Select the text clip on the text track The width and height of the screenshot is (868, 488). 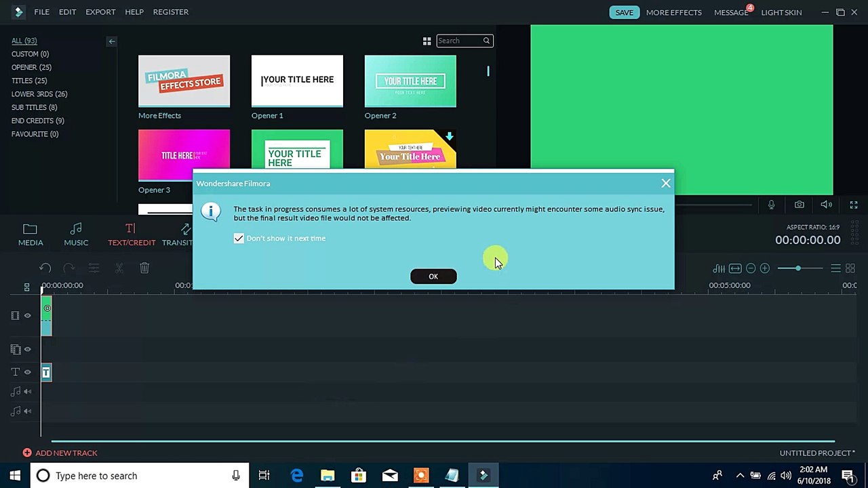46,372
